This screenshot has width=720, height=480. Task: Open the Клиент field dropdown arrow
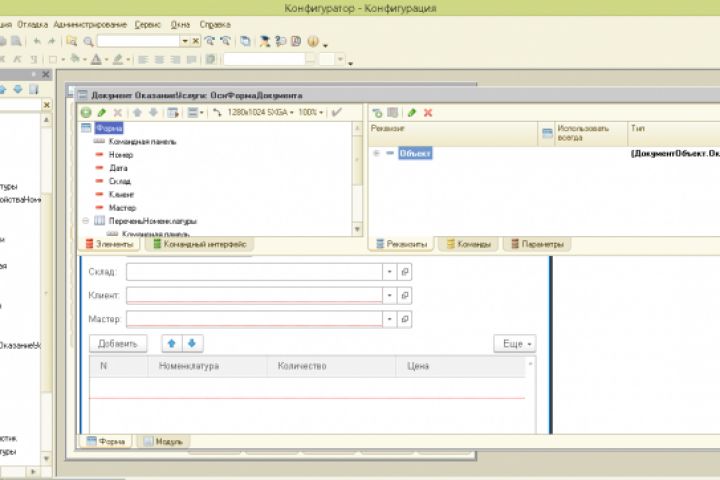[x=389, y=295]
